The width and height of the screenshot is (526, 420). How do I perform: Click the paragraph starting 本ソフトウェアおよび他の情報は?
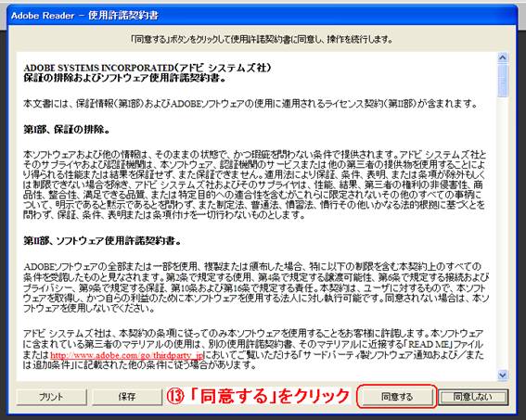tap(254, 185)
